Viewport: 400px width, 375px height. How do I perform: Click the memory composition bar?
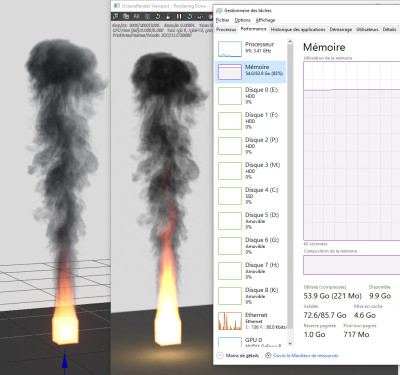pyautogui.click(x=352, y=265)
